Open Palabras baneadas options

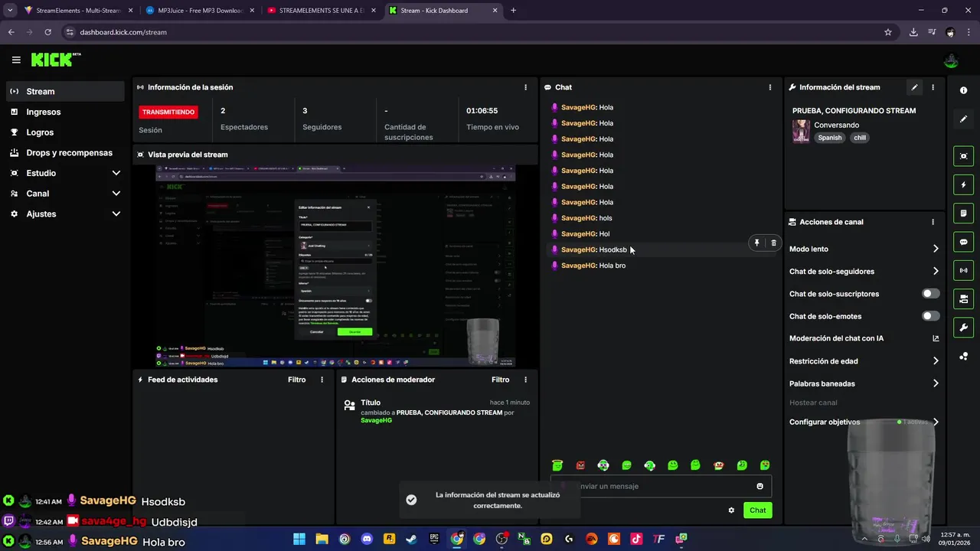(x=864, y=383)
